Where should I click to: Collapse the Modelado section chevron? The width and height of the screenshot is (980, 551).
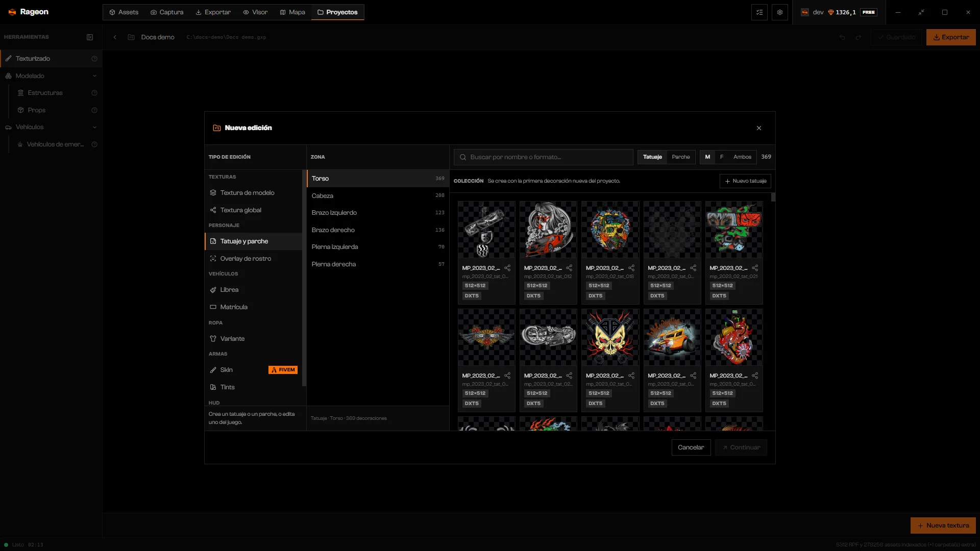coord(94,76)
